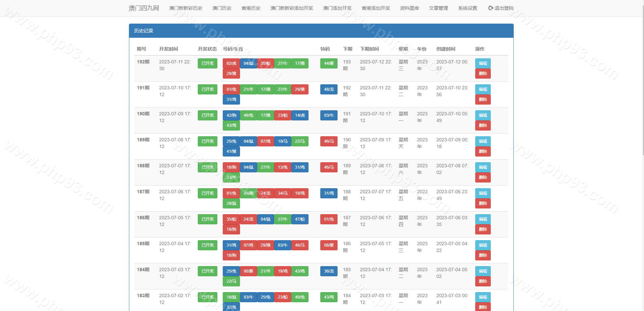The height and width of the screenshot is (311, 644).
Task: Open 系统设置 settings page
Action: tap(467, 8)
